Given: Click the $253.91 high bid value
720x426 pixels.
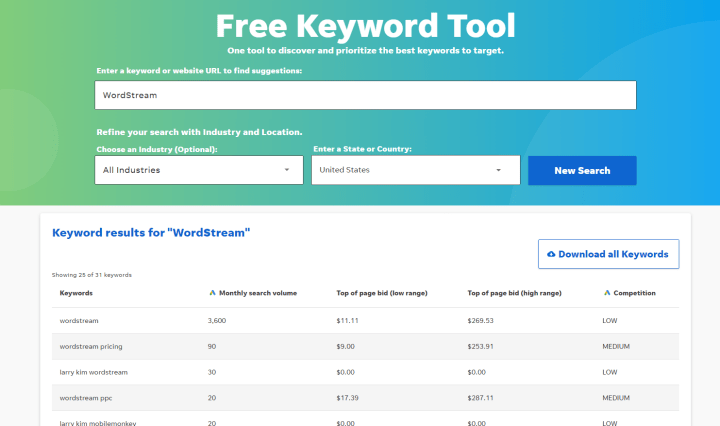Looking at the screenshot, I should [x=480, y=347].
